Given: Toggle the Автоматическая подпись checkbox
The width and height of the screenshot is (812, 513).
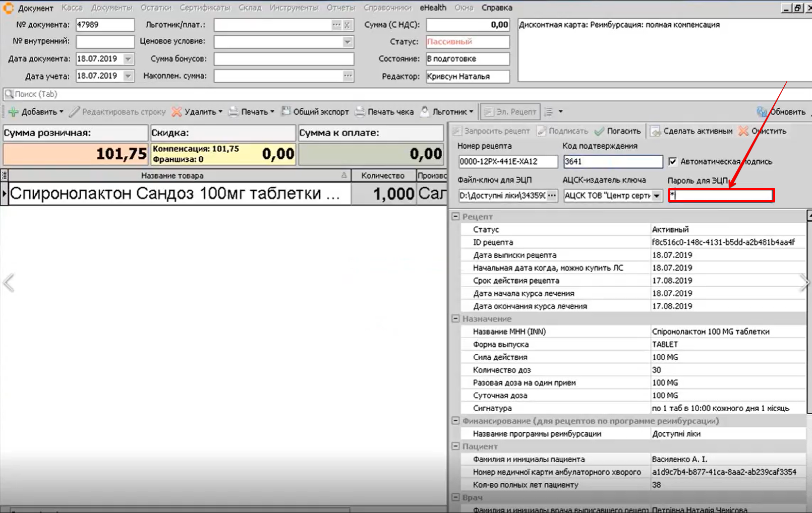Looking at the screenshot, I should point(673,162).
